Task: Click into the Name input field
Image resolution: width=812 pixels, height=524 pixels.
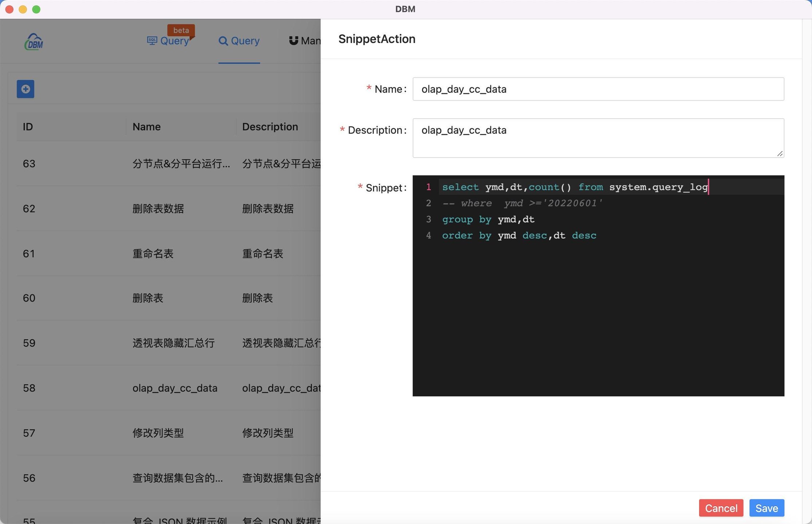Action: (x=598, y=89)
